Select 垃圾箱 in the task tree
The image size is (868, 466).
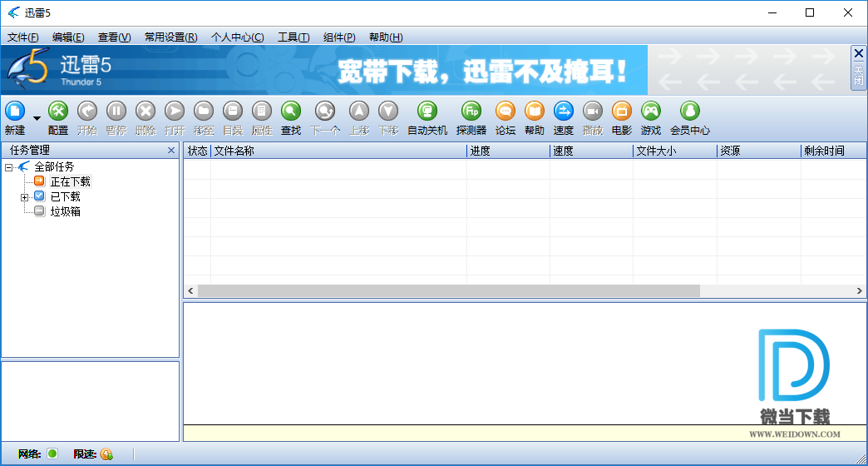click(x=66, y=211)
